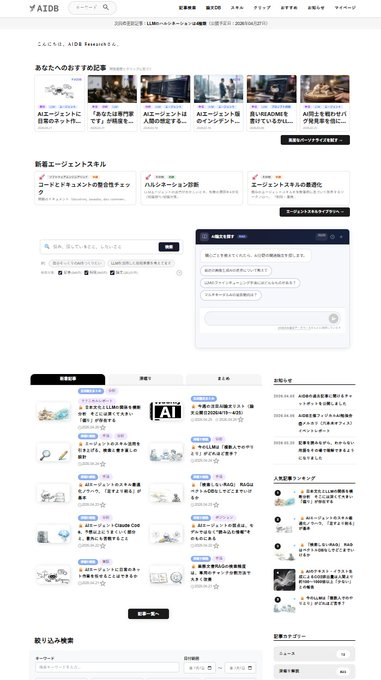Viewport: 381px width, 680px height.
Task: Click the second example query chip mentioning LLM
Action: [141, 263]
